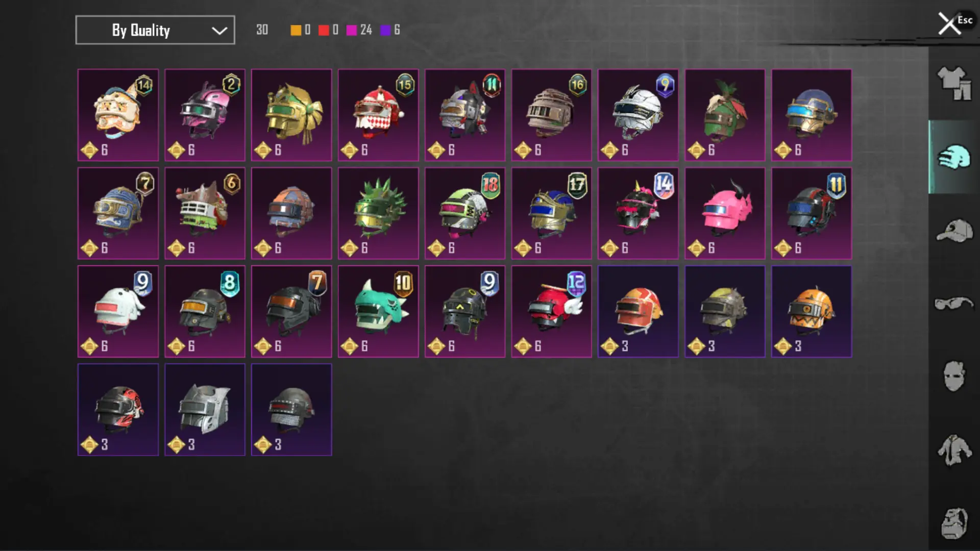The image size is (980, 551).
Task: Switch to the cap headwear category
Action: pyautogui.click(x=954, y=231)
